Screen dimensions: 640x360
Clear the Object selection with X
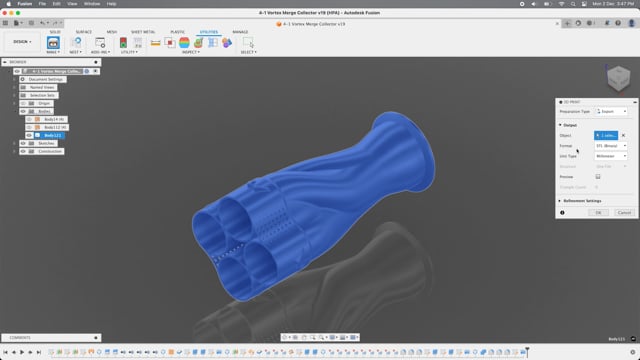(x=623, y=135)
